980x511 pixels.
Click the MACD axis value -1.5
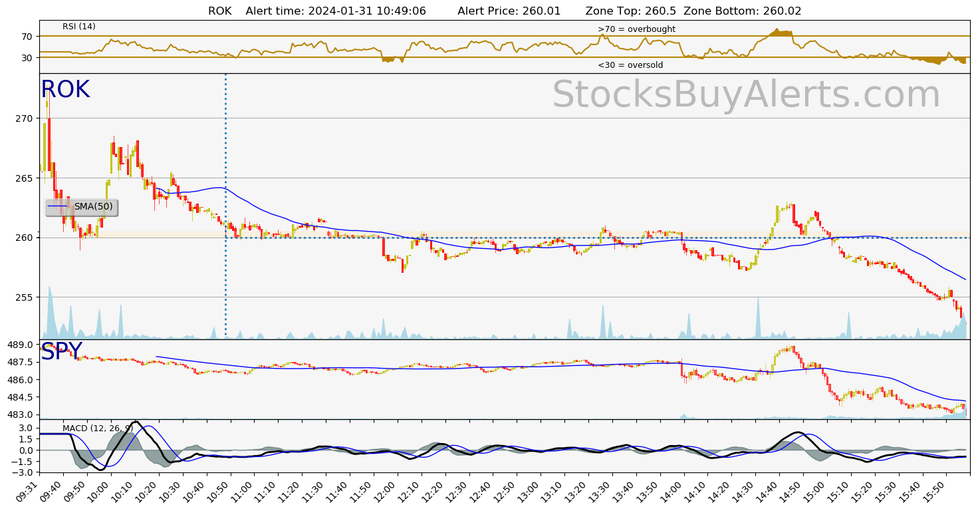23,461
